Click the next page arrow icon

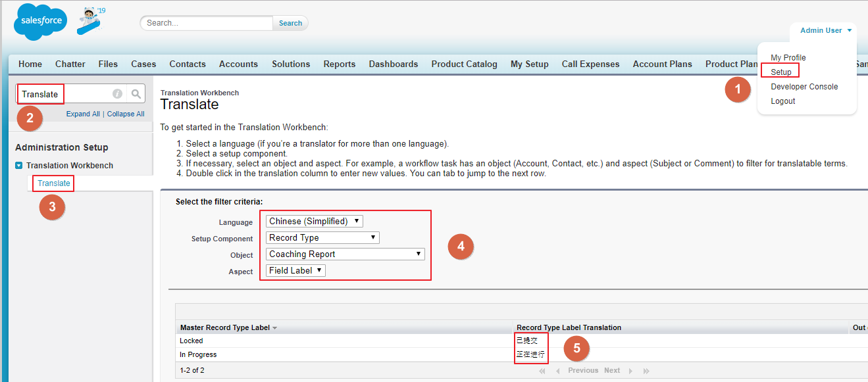(x=630, y=371)
